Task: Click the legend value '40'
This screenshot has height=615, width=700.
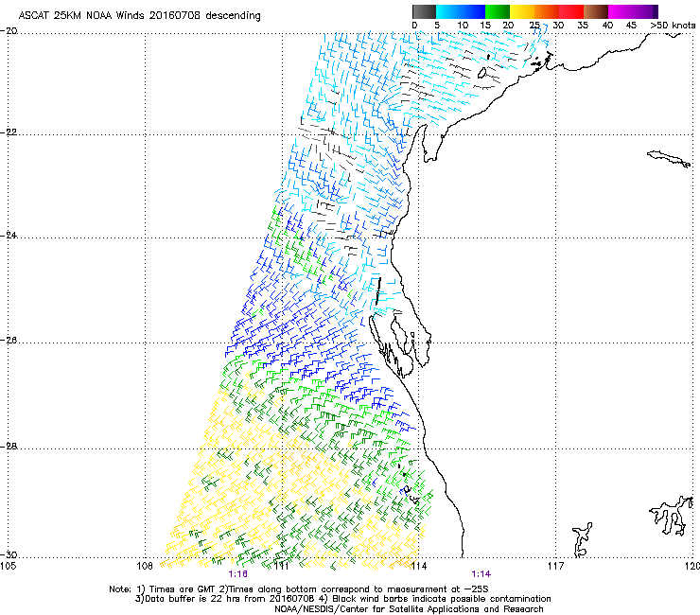Action: [607, 26]
